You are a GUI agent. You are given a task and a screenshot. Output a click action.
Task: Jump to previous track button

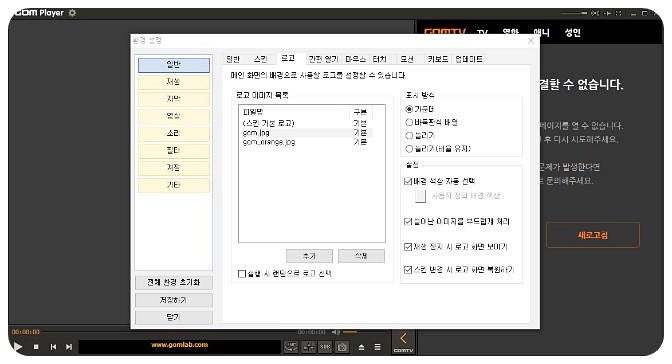[53, 347]
